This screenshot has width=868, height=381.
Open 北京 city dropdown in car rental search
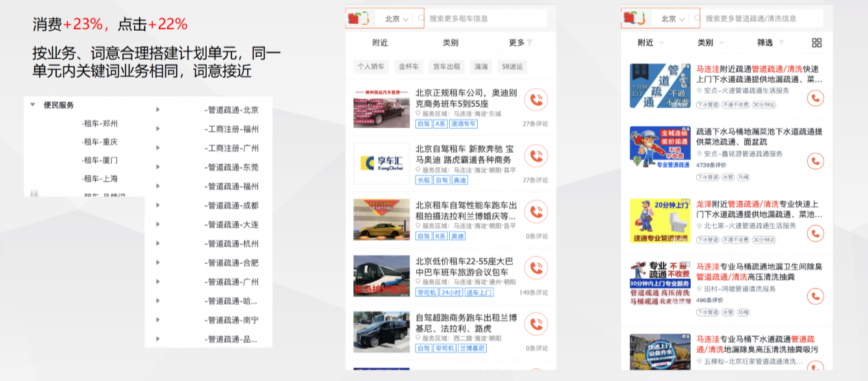(x=396, y=19)
